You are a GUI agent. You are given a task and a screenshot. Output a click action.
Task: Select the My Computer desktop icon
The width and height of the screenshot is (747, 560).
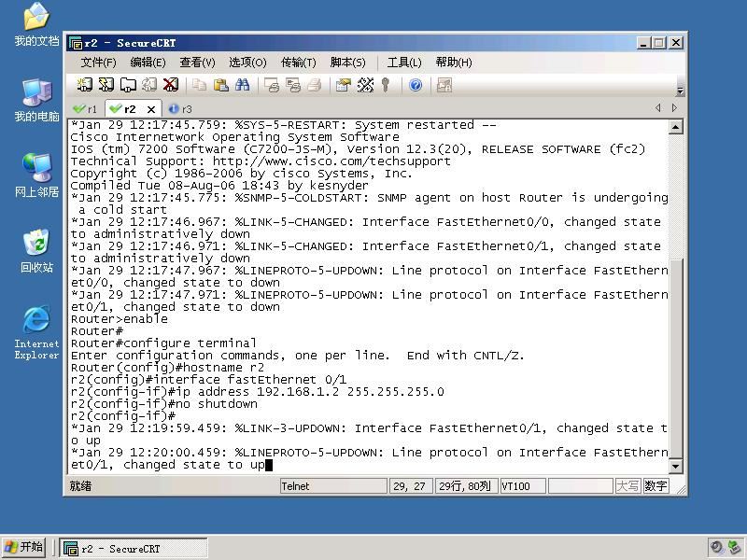[36, 100]
